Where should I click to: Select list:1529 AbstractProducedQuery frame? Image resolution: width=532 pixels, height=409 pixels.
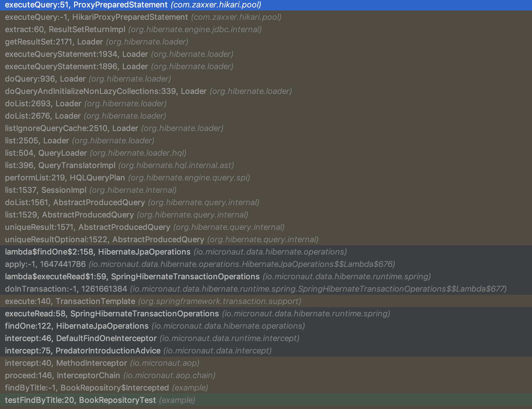266,215
